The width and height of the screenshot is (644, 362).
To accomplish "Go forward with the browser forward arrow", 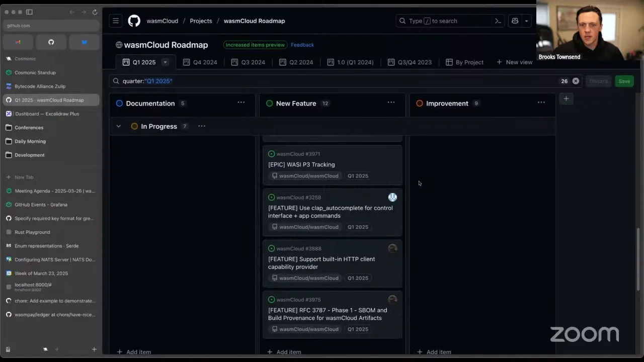I will click(x=83, y=12).
